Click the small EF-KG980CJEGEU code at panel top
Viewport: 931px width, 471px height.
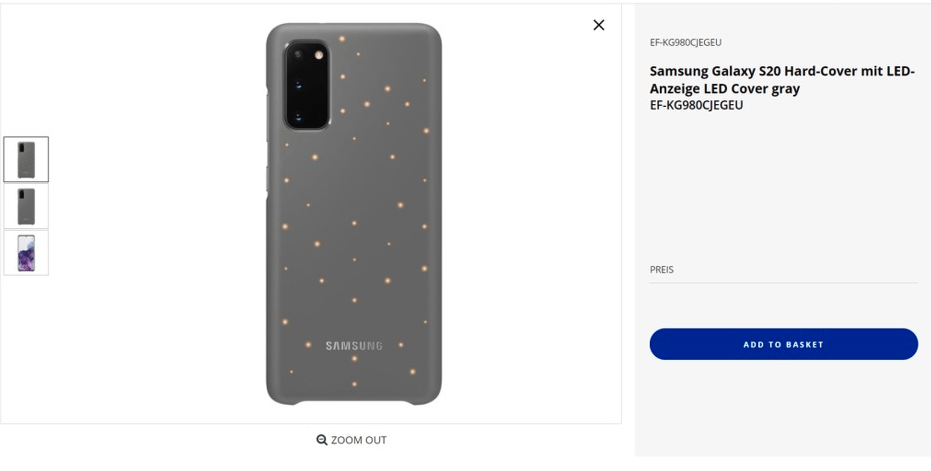point(685,42)
